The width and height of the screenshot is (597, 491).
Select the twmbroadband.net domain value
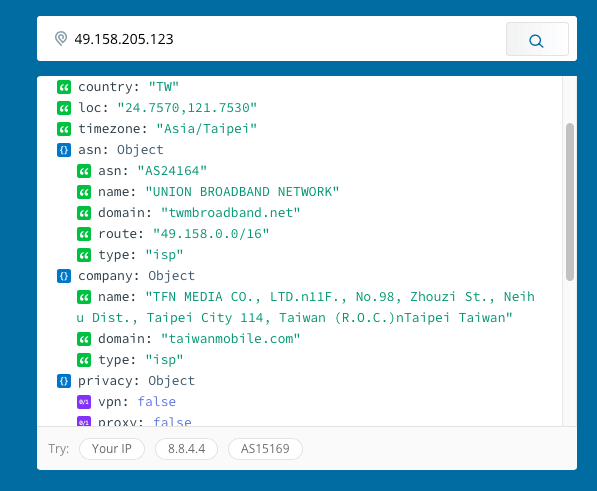click(x=230, y=213)
